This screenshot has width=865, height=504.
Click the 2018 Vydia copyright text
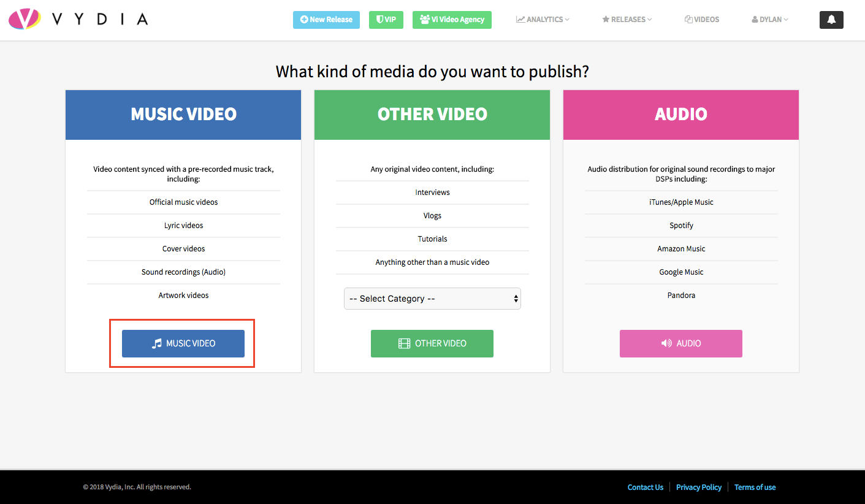(137, 487)
